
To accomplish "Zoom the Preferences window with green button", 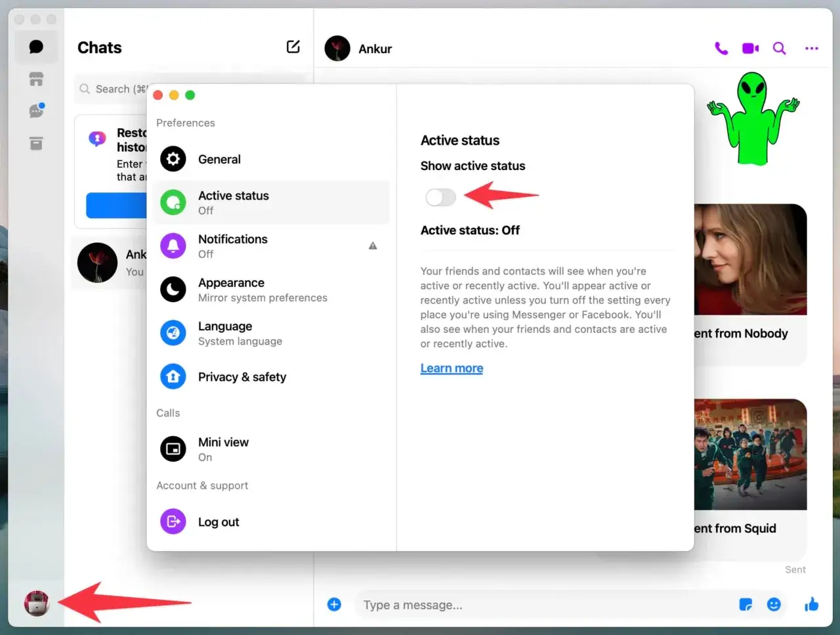I will 190,95.
